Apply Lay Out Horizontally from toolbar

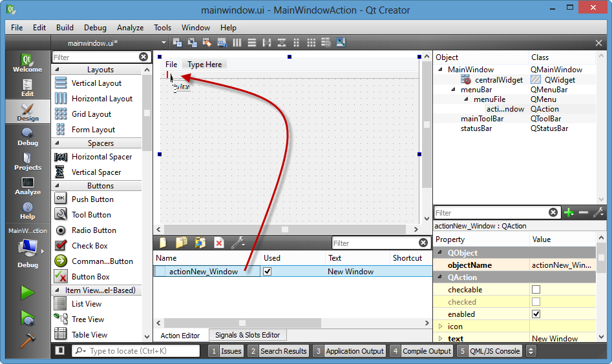[x=237, y=43]
